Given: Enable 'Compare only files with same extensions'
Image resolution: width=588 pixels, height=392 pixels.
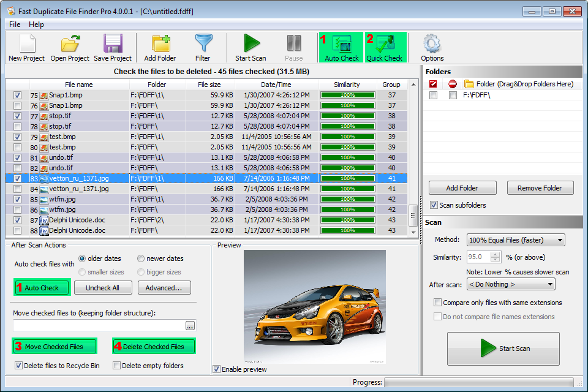Looking at the screenshot, I should pyautogui.click(x=437, y=303).
